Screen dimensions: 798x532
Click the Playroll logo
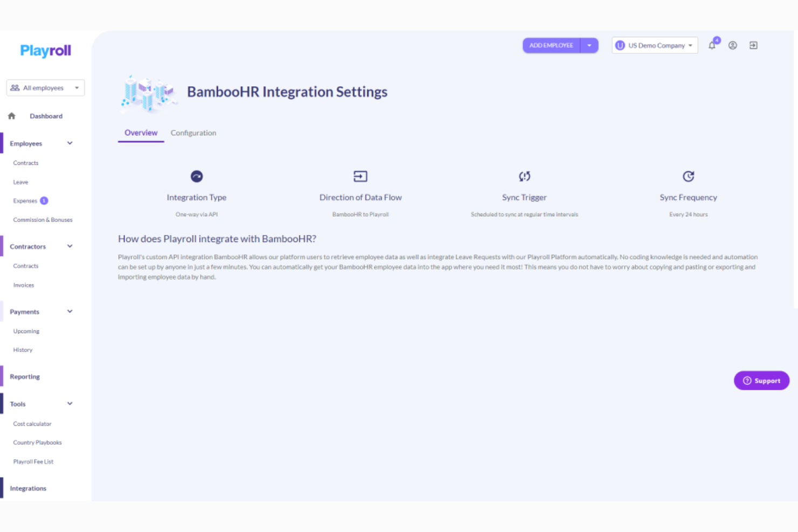coord(46,51)
